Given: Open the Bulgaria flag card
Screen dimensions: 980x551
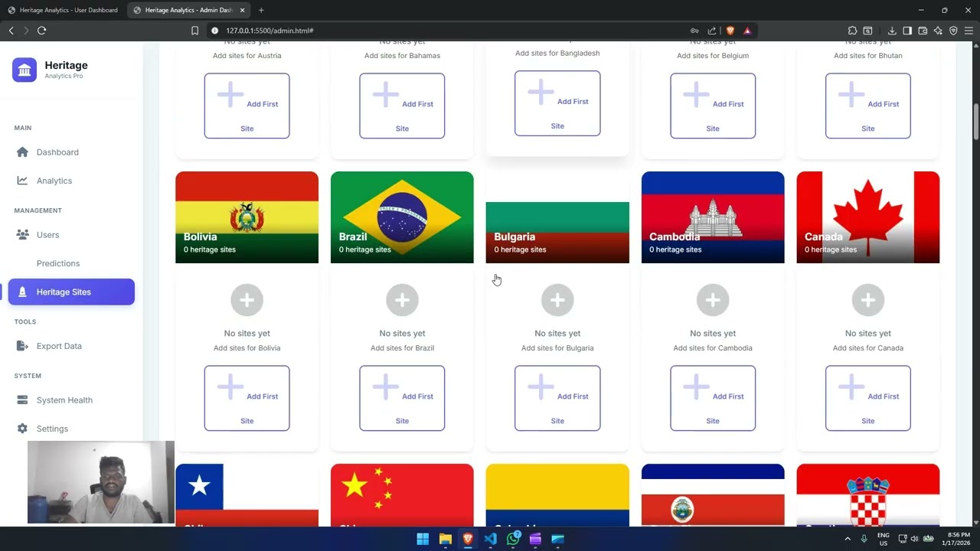Looking at the screenshot, I should 557,217.
